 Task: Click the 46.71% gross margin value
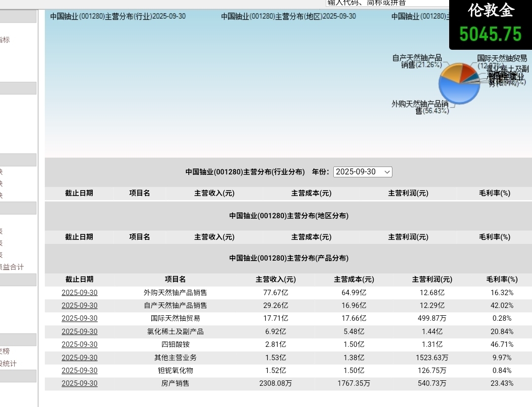[x=502, y=344]
